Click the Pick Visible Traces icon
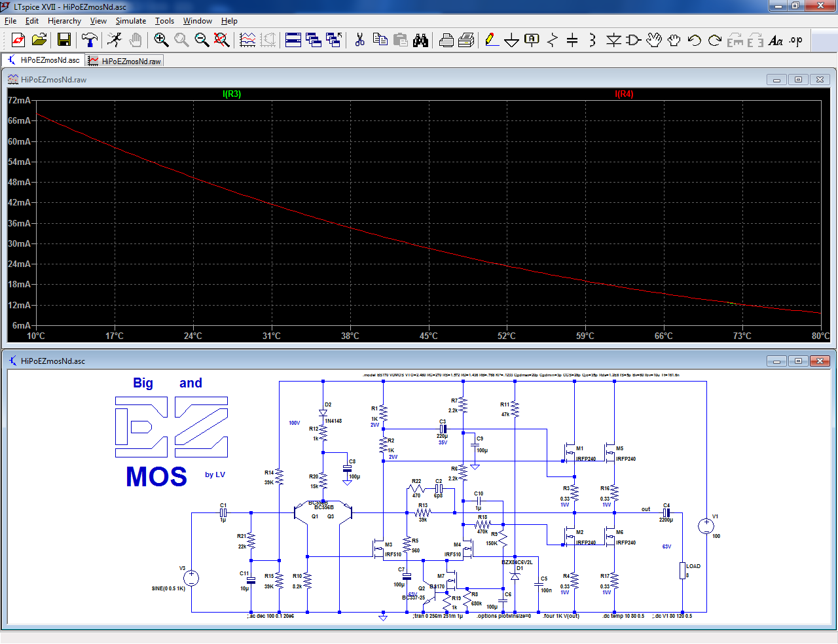Viewport: 838px width, 644px height. pos(247,40)
